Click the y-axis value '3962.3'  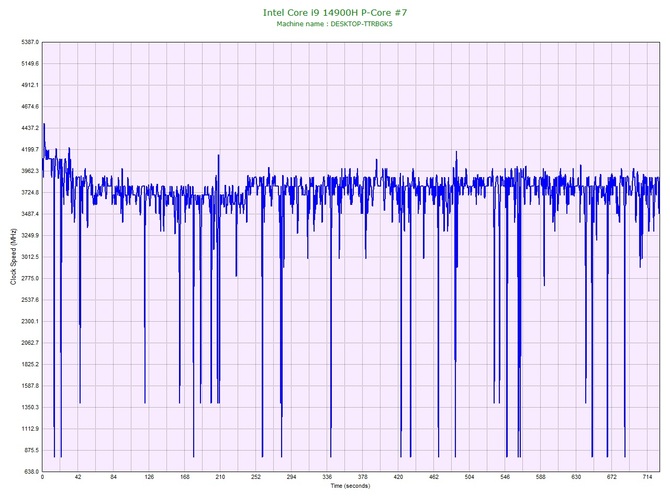click(x=30, y=171)
